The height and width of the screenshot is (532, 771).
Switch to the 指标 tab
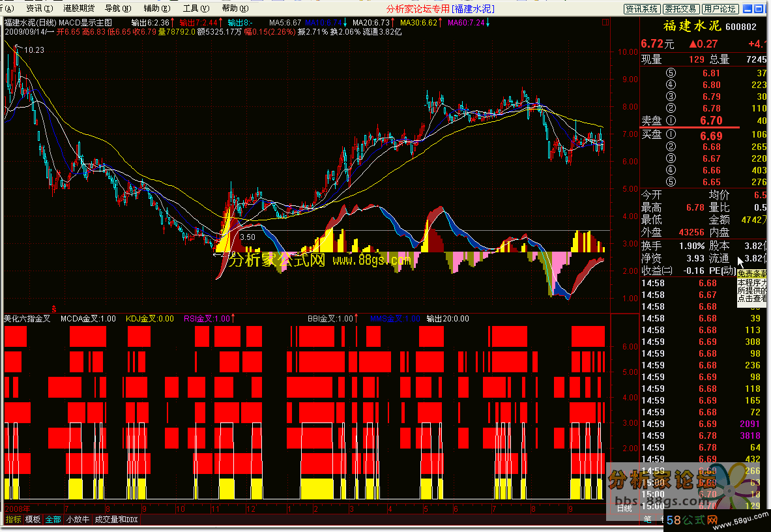13,519
